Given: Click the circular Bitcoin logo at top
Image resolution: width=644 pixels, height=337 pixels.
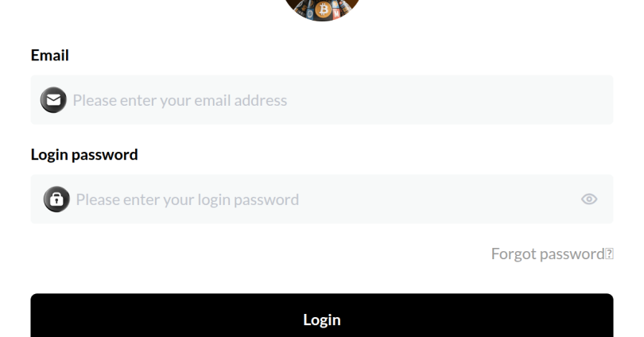Looking at the screenshot, I should pyautogui.click(x=322, y=9).
